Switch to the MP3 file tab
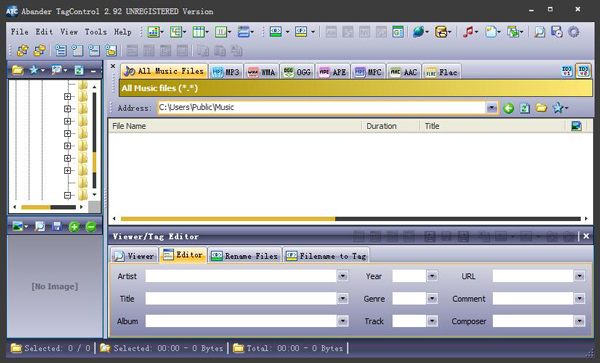Screen dimensions: 600x363 pyautogui.click(x=226, y=72)
